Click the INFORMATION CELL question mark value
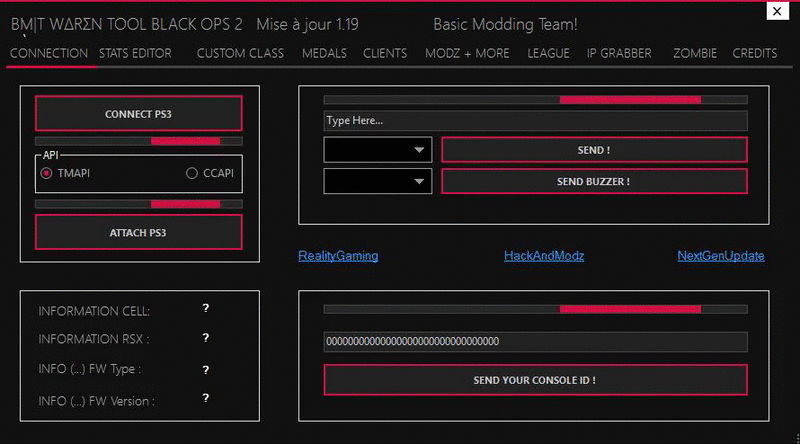The image size is (800, 444). click(x=206, y=308)
